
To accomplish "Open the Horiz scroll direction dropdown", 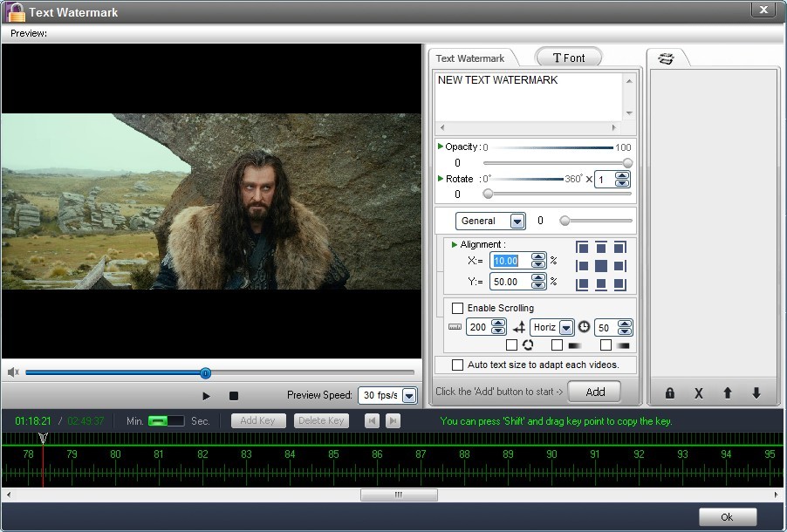I will tap(566, 328).
